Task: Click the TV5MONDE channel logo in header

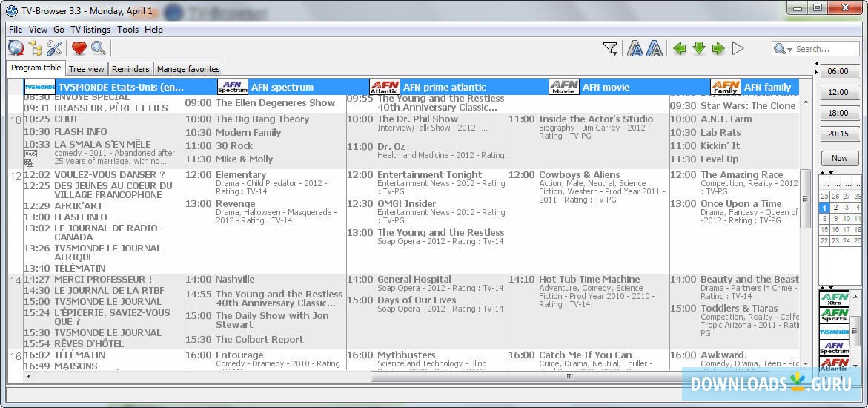Action: pos(40,87)
